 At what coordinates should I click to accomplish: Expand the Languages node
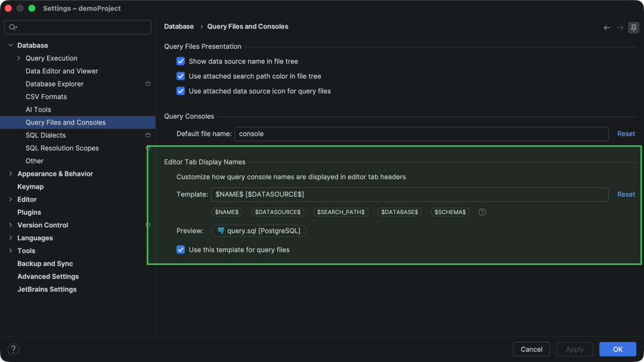11,238
